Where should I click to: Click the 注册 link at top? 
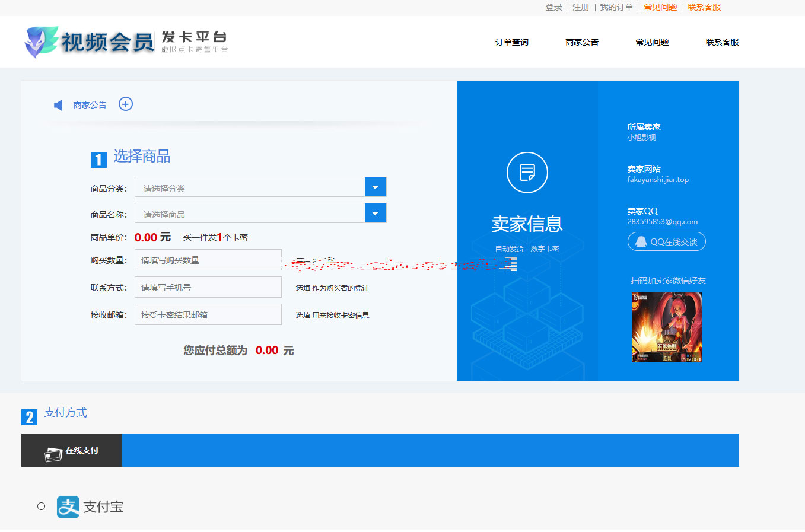pos(580,7)
